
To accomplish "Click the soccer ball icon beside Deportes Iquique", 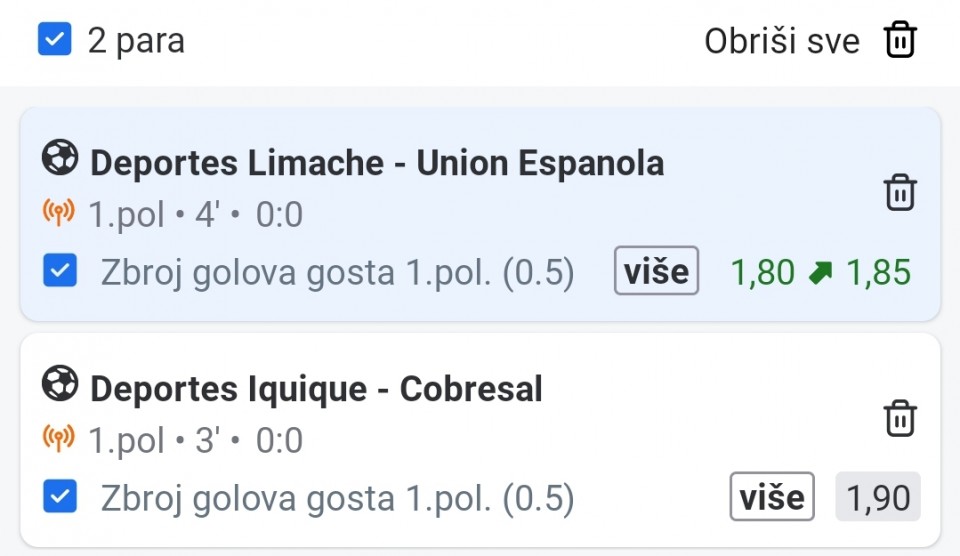I will coord(60,384).
